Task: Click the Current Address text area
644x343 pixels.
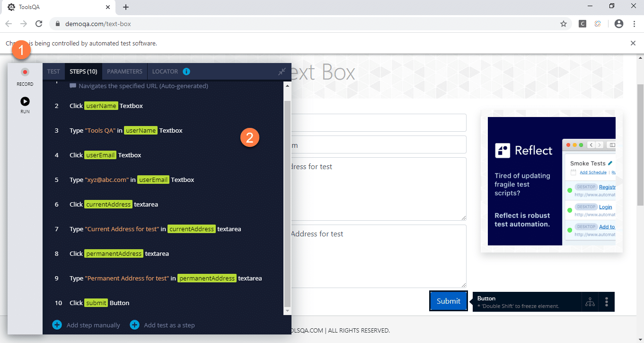Action: 379,189
